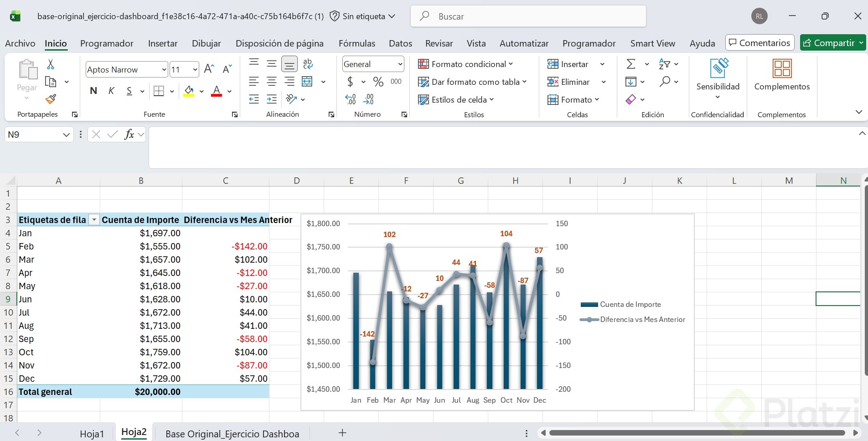
Task: Open the Etiquetas de fila filter dropdown
Action: click(x=94, y=220)
